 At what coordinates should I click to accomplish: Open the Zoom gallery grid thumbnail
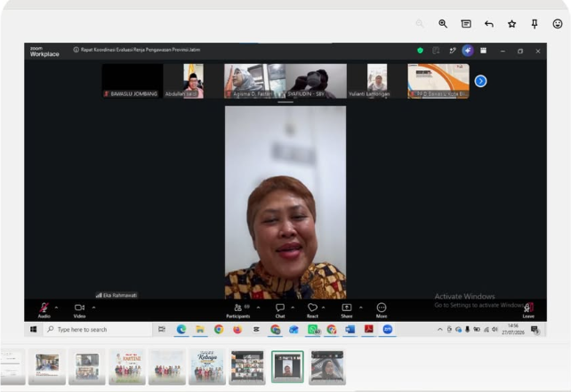247,367
